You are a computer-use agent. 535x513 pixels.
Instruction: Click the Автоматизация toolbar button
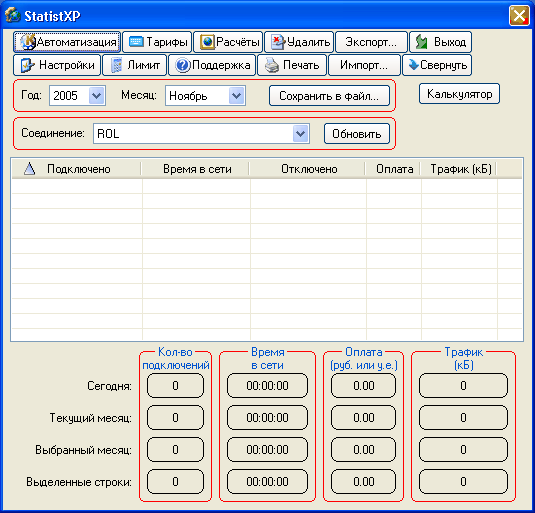[x=67, y=42]
